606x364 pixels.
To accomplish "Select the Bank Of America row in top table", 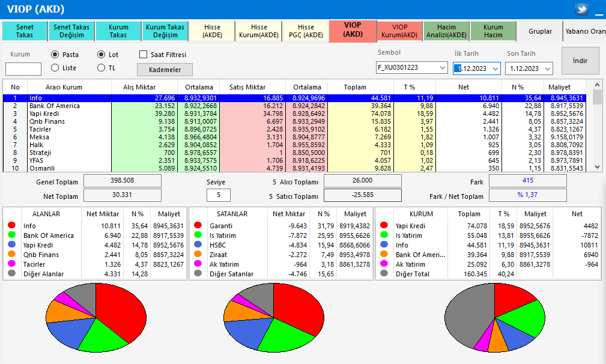I will (x=294, y=106).
